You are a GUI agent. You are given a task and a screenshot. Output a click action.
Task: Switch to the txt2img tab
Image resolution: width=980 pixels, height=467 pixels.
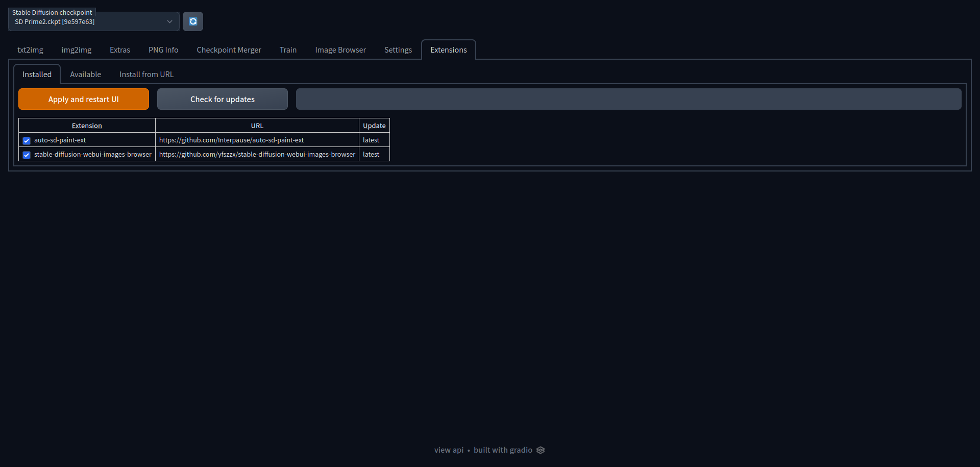pos(30,50)
